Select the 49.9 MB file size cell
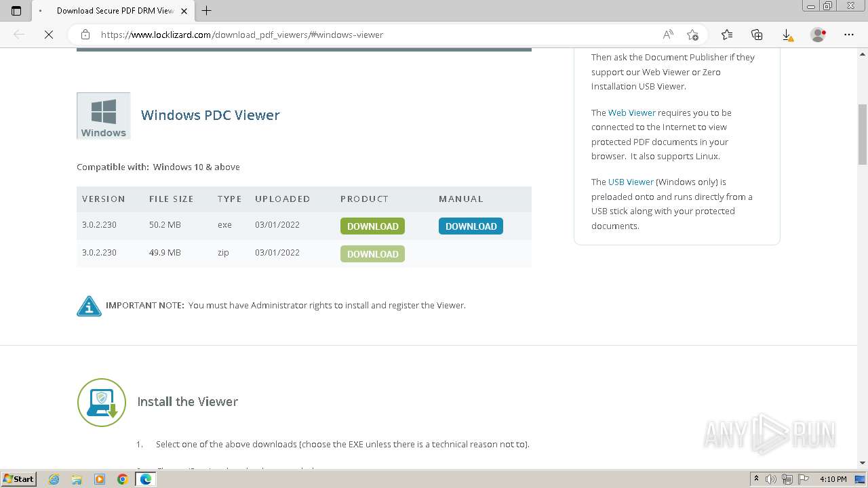The height and width of the screenshot is (488, 868). [165, 253]
